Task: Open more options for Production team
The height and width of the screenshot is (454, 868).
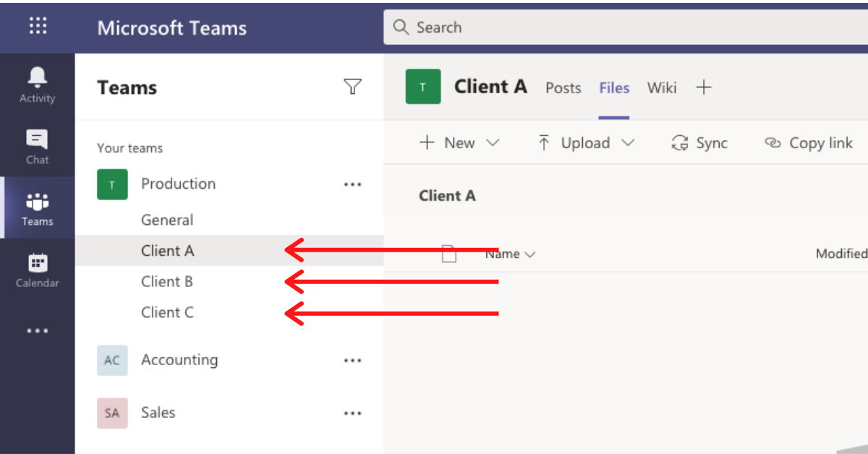Action: [x=352, y=184]
